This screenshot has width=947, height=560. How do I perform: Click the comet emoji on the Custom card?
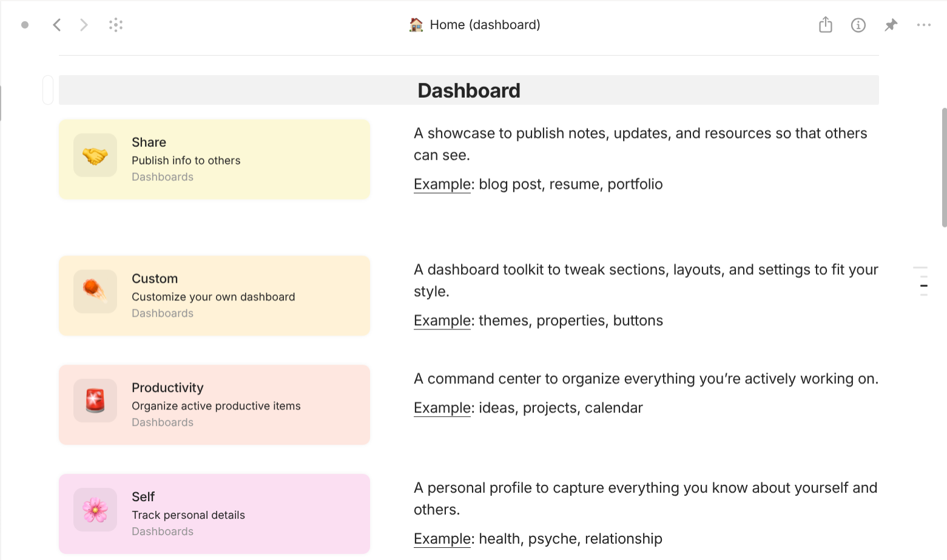[x=95, y=291]
